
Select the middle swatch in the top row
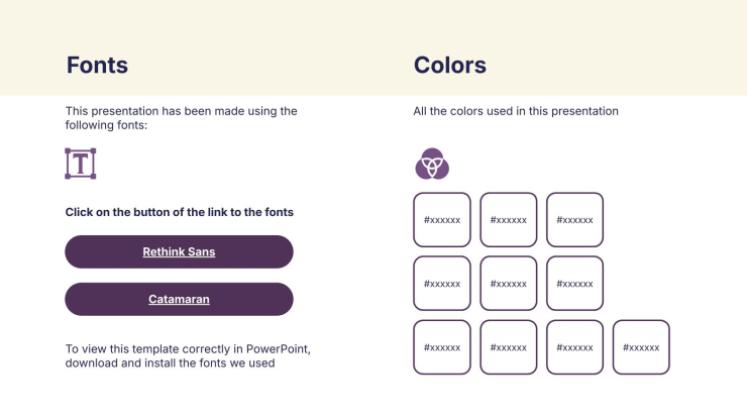pyautogui.click(x=508, y=220)
